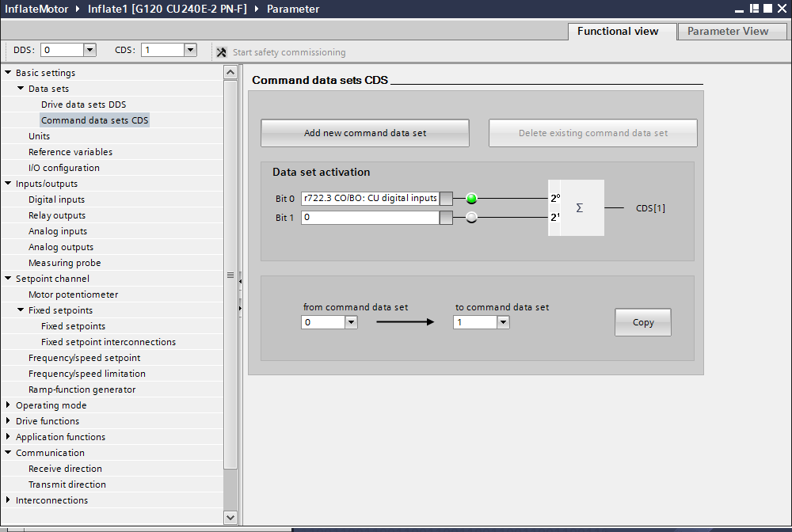Click the Copy button
This screenshot has height=532, width=792.
coord(642,322)
